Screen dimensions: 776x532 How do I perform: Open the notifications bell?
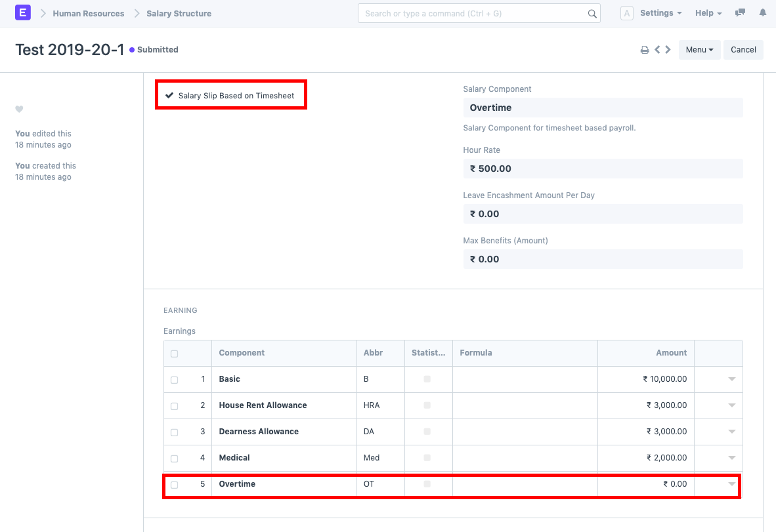click(762, 13)
